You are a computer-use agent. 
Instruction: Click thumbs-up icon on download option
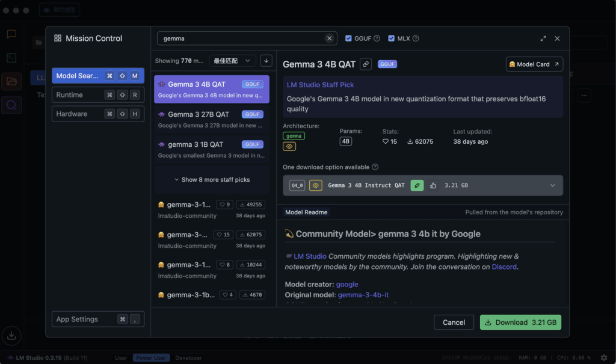point(433,185)
